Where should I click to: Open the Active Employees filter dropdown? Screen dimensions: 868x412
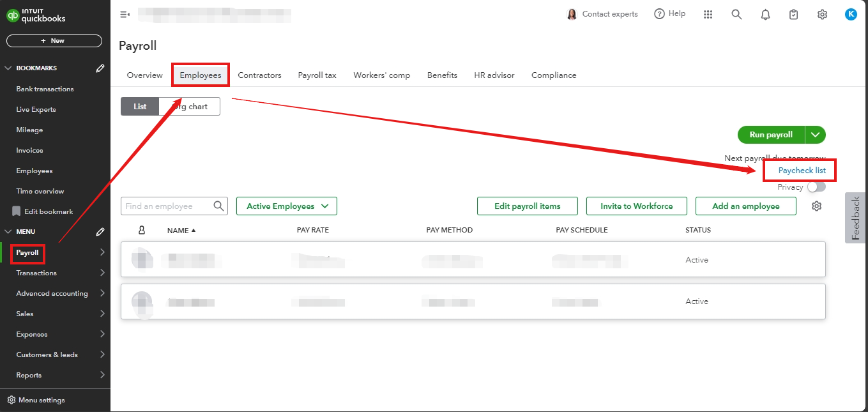pyautogui.click(x=287, y=206)
